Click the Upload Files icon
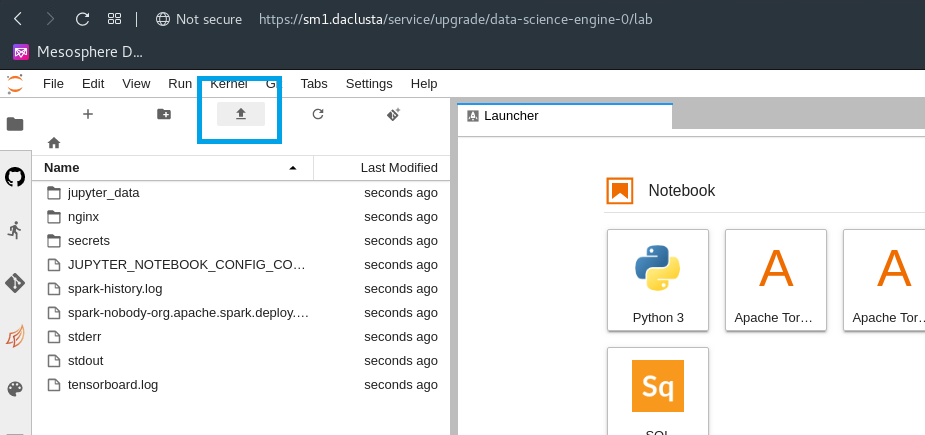925x435 pixels. [241, 114]
